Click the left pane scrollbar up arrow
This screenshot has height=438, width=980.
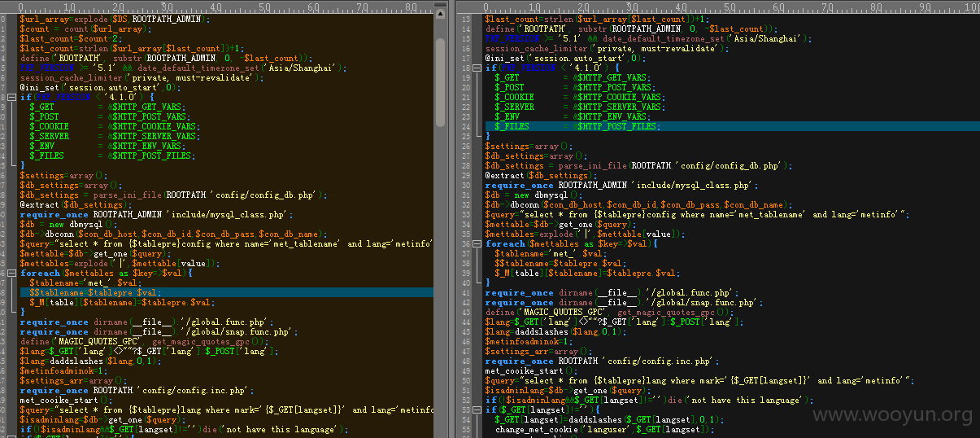click(x=439, y=15)
